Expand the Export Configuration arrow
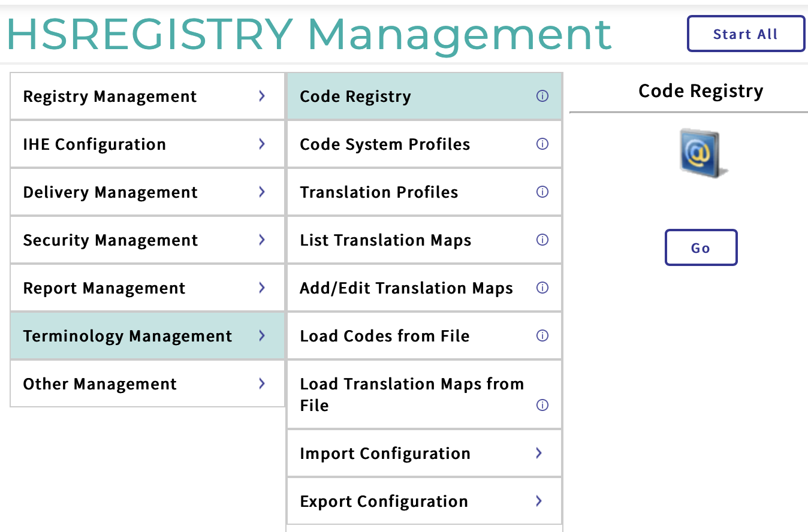 pyautogui.click(x=539, y=501)
